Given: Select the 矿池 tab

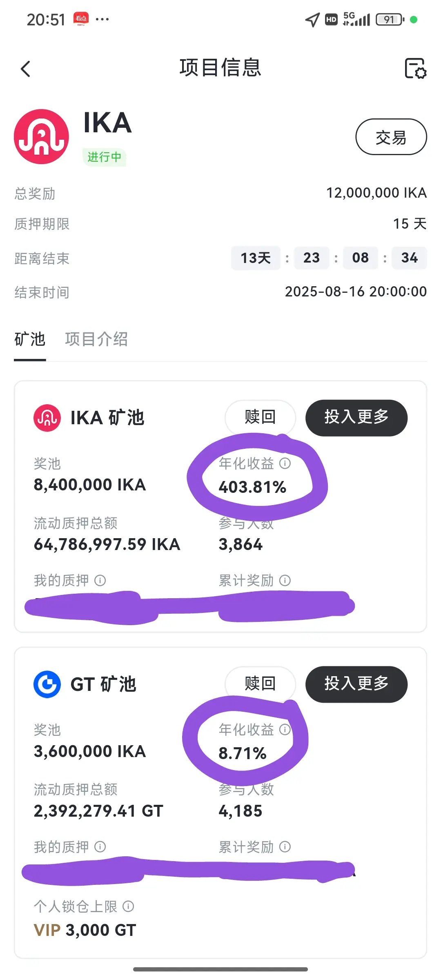Looking at the screenshot, I should (30, 339).
